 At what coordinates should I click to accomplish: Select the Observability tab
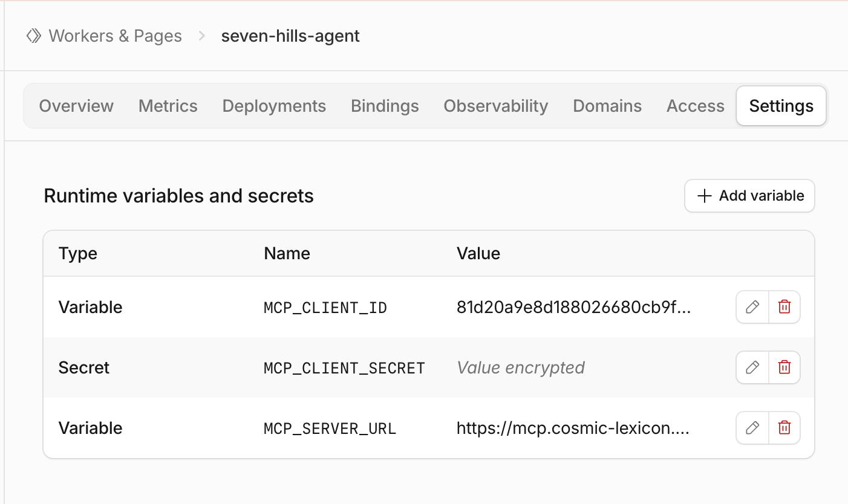pyautogui.click(x=496, y=106)
